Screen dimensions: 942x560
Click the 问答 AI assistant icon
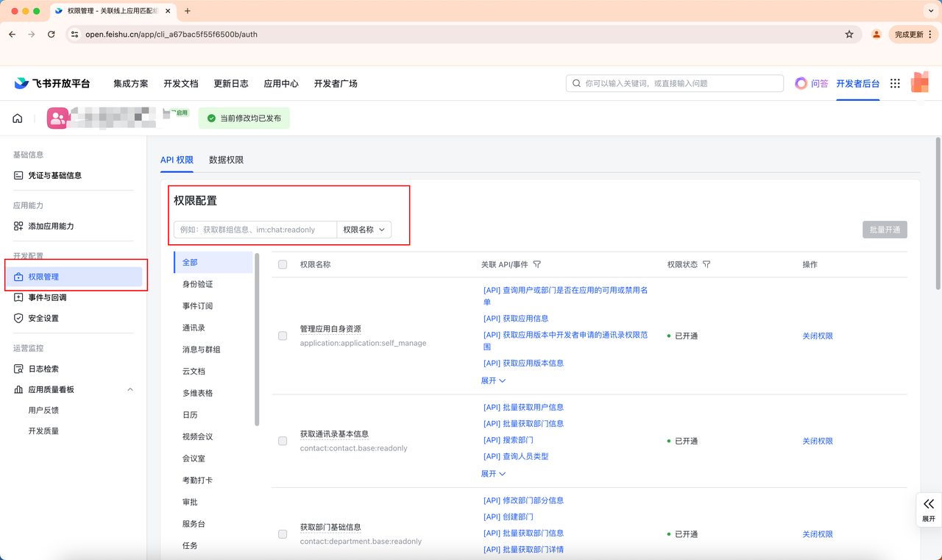(801, 84)
